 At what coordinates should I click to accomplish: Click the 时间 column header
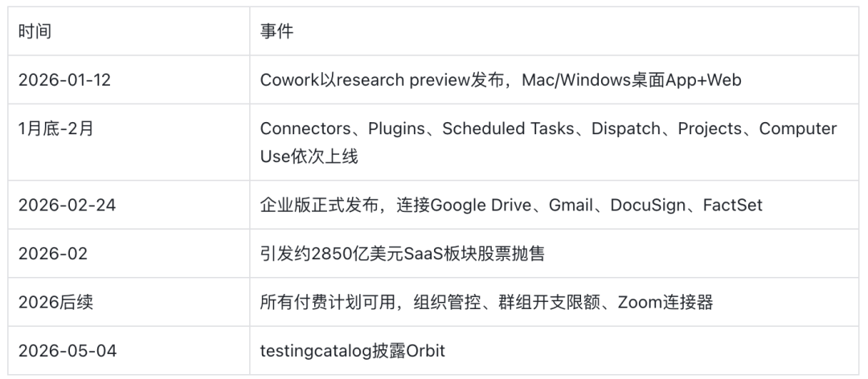point(129,31)
